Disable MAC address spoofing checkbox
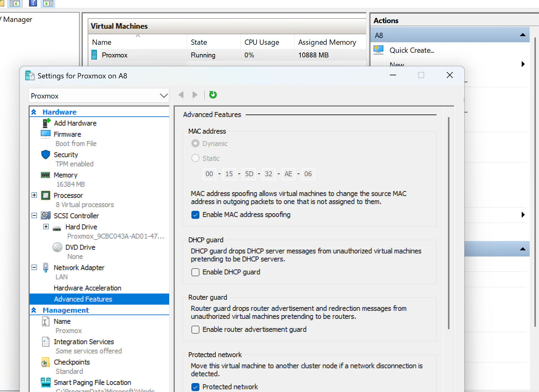Screen dimensions: 539x392 (x=195, y=215)
